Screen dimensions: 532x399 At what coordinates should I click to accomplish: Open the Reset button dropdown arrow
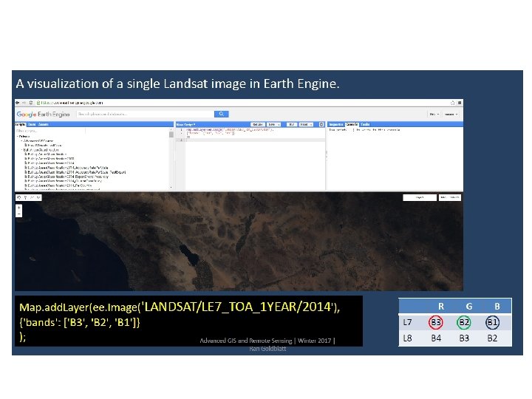coord(311,125)
